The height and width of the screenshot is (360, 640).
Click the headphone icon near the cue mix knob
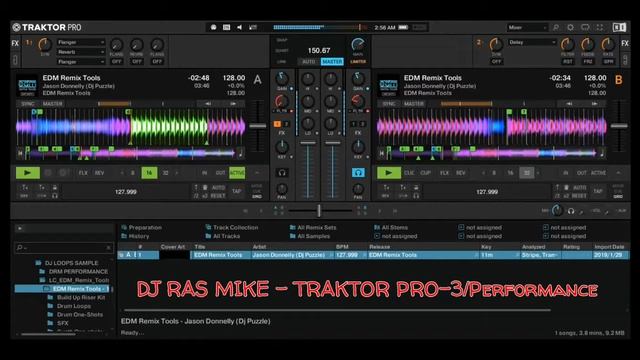point(571,211)
